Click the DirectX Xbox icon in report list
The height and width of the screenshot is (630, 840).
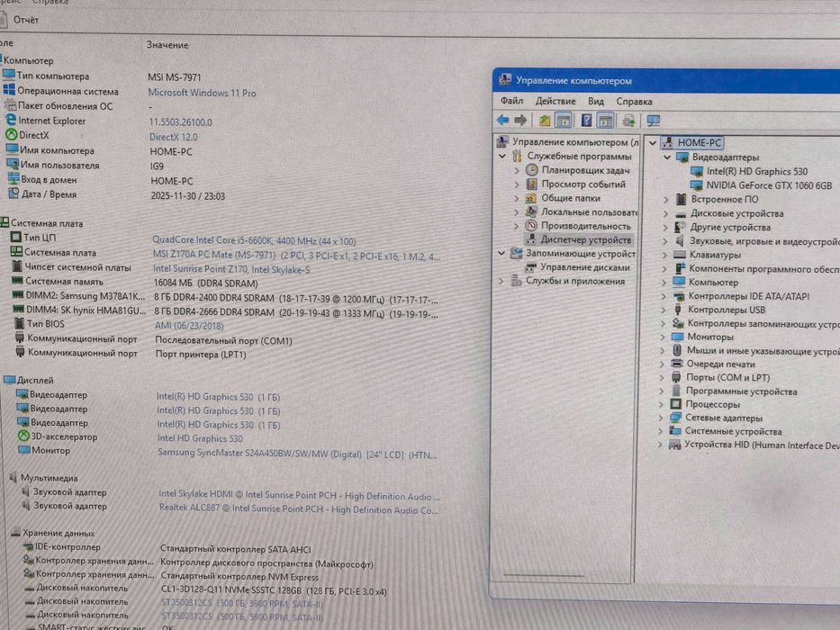pyautogui.click(x=12, y=134)
